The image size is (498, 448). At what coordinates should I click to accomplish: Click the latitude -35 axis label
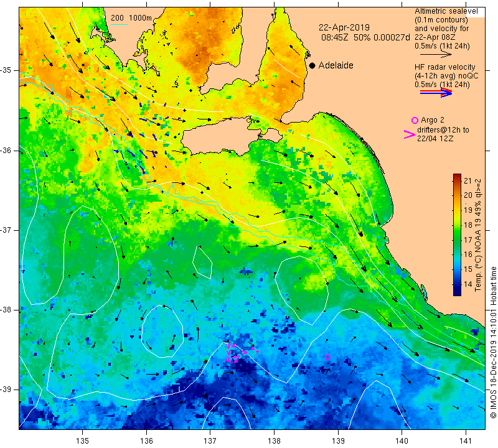click(6, 70)
